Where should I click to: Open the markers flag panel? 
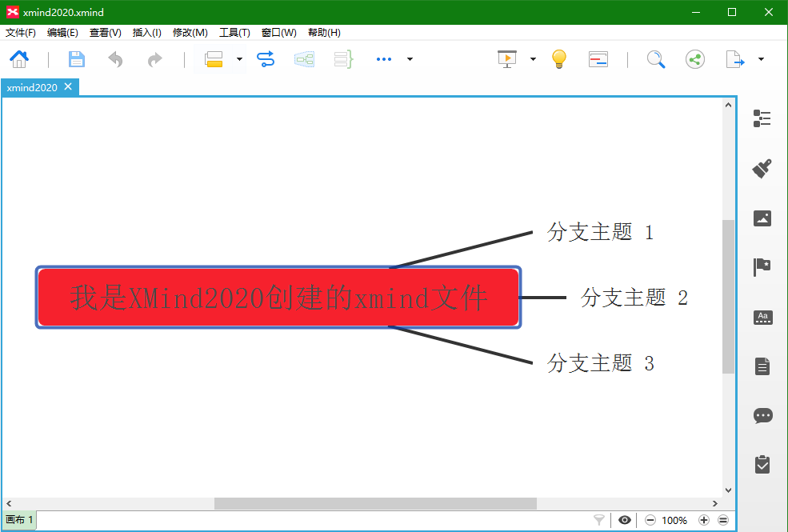[x=761, y=267]
